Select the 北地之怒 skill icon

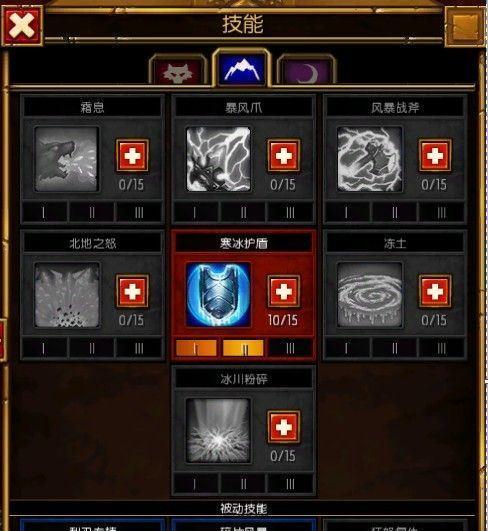point(67,295)
